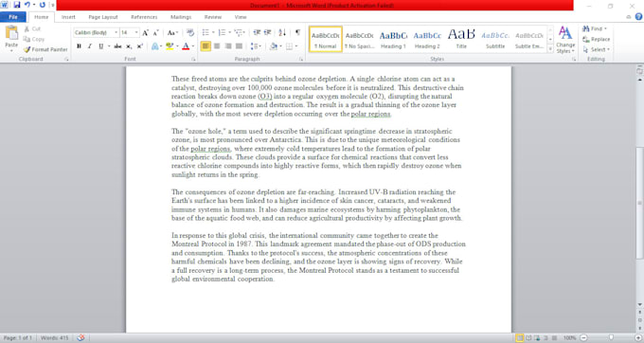Switch to the Review tab
The image size is (644, 343).
point(213,17)
